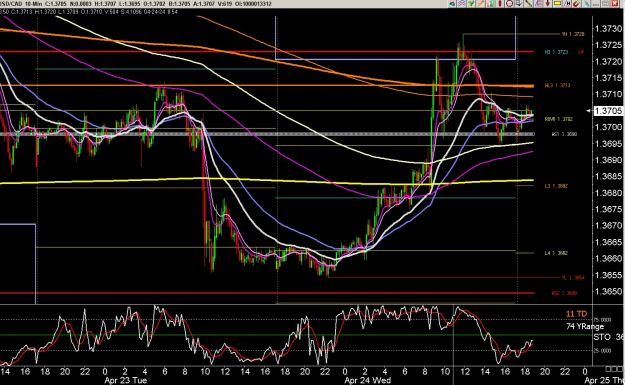Click the Apr 23 Tue date label
This screenshot has width=625, height=385.
coord(126,380)
